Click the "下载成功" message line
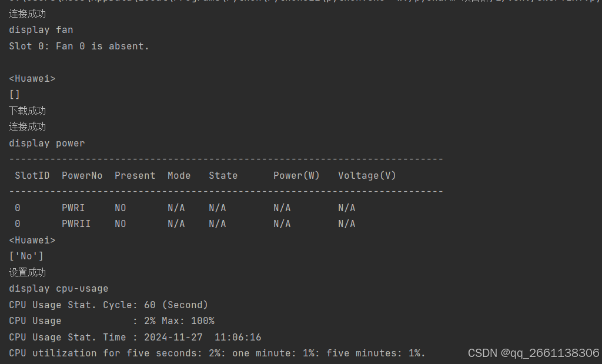The width and height of the screenshot is (602, 364). pyautogui.click(x=27, y=111)
